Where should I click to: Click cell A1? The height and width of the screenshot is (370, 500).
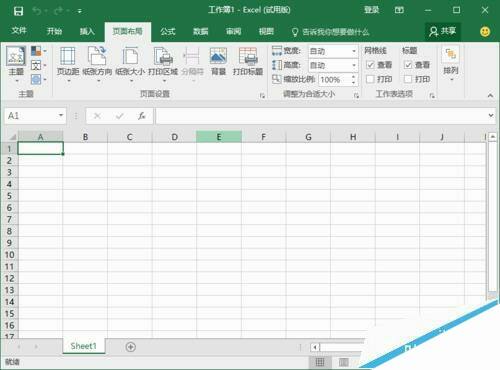(40, 148)
